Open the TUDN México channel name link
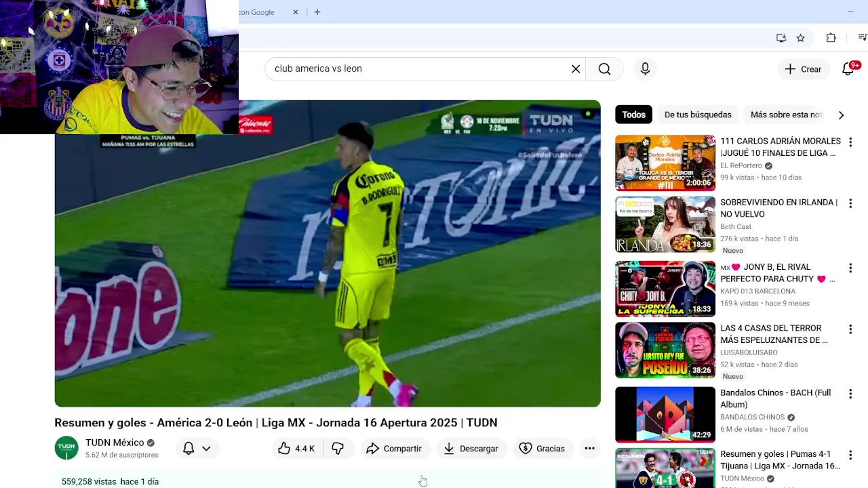Image resolution: width=868 pixels, height=488 pixels. (115, 443)
